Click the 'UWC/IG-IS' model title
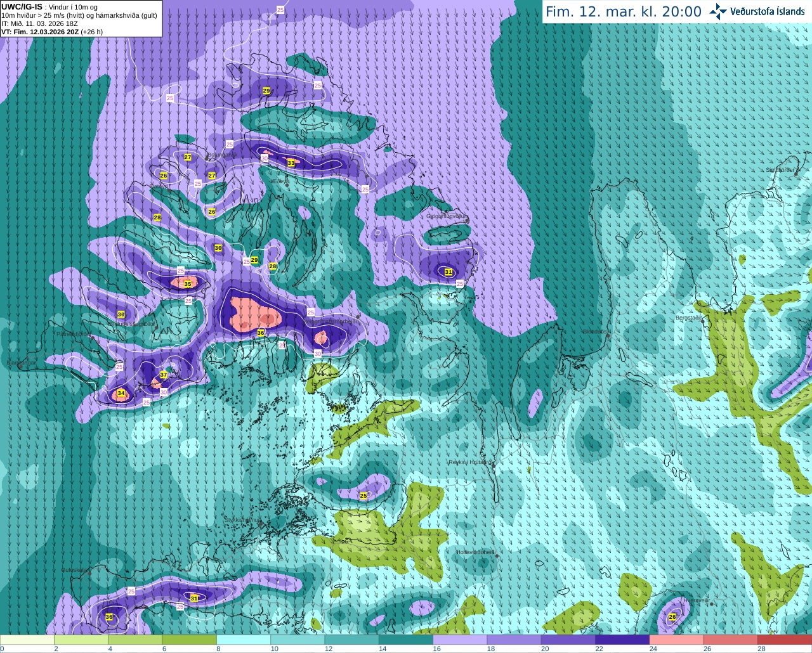 coord(22,7)
